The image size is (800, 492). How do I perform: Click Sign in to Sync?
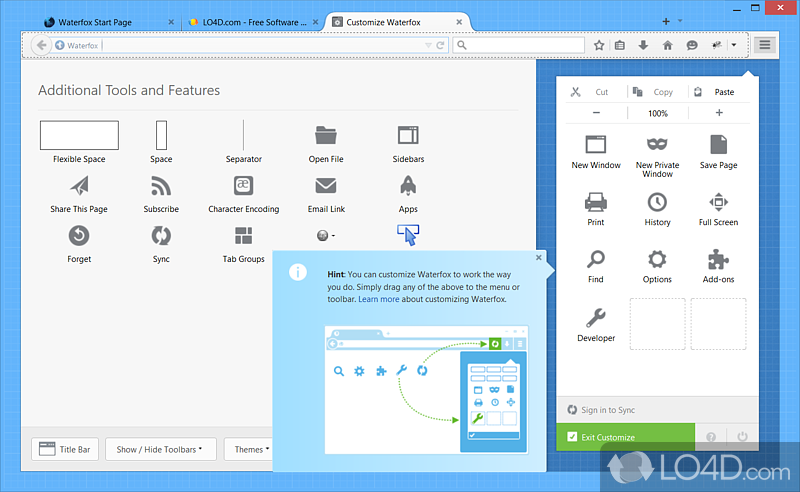[x=608, y=410]
